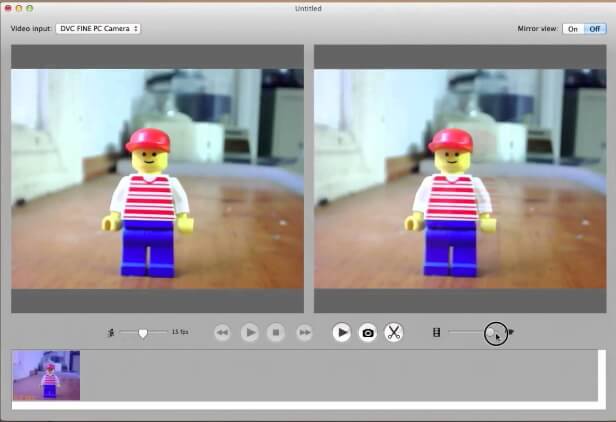This screenshot has width=616, height=422.
Task: Click the overlay opacity slider handle
Action: coord(491,333)
